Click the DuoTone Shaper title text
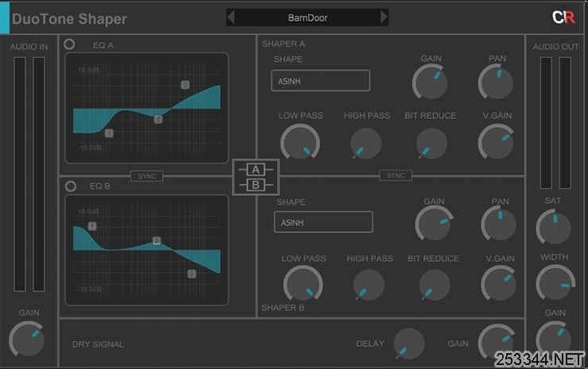Image resolution: width=588 pixels, height=369 pixels. (x=69, y=19)
